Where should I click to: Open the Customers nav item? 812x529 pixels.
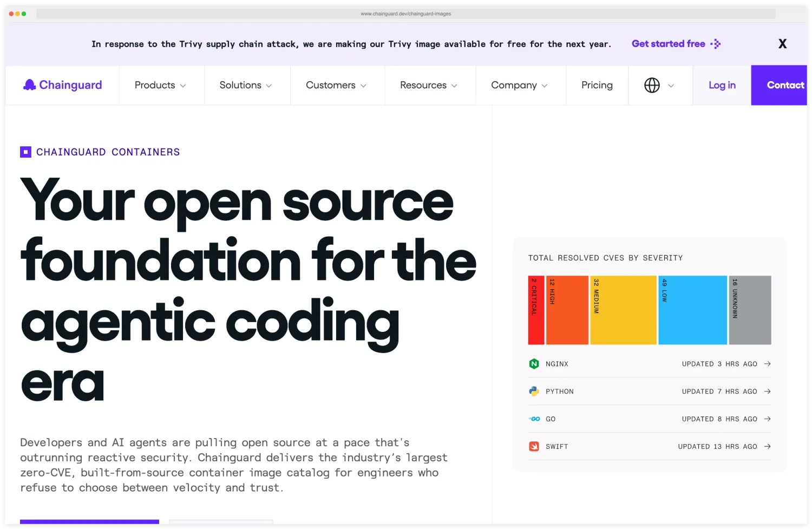337,85
